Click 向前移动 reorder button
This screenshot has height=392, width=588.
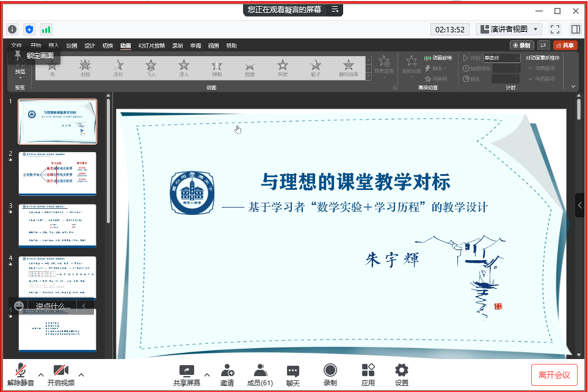coord(542,68)
